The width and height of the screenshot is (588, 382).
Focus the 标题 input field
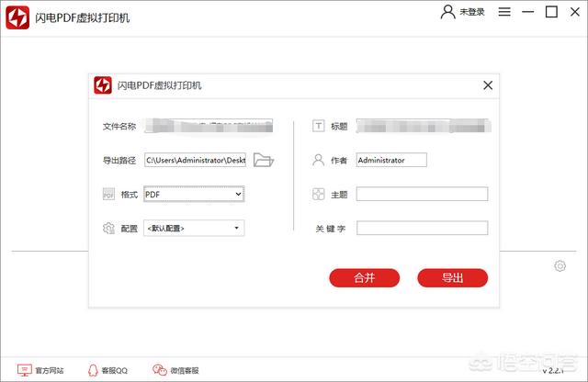(x=422, y=126)
